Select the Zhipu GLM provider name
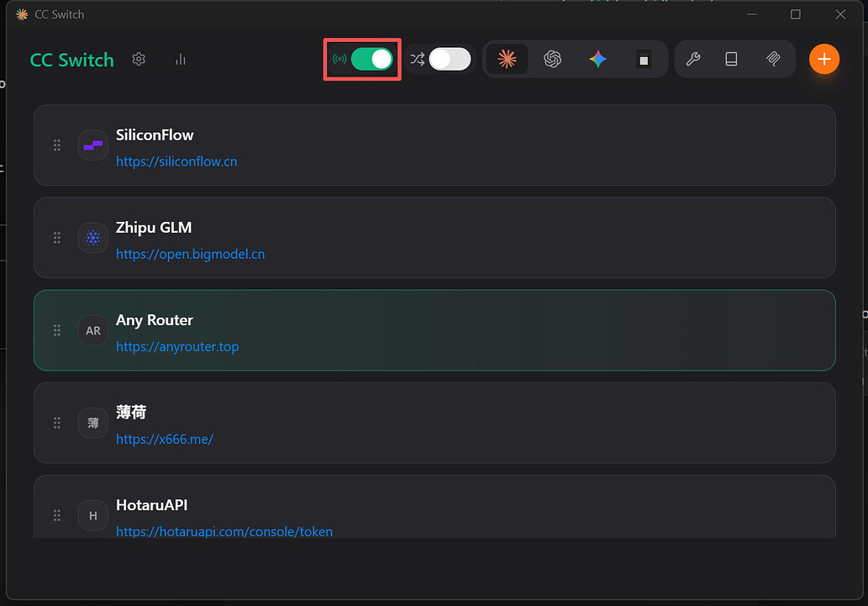The image size is (868, 606). click(x=154, y=228)
